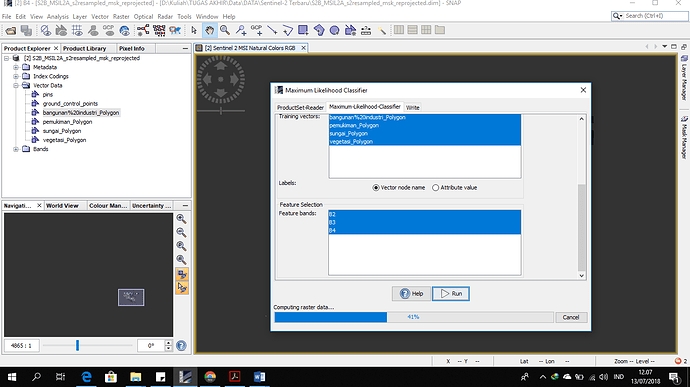Open the navigation panel help icon
This screenshot has height=387, width=690.
coord(181,346)
